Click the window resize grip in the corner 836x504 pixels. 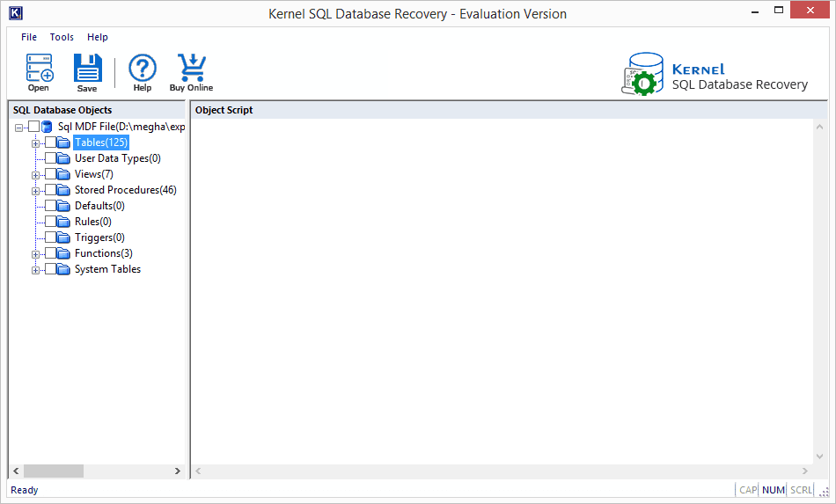coord(824,493)
